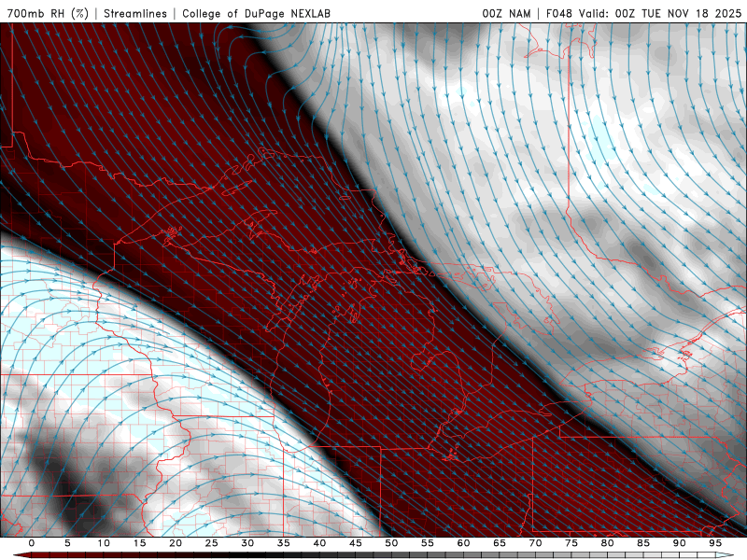The width and height of the screenshot is (747, 560).
Task: Click the 90 label on the color scale
Action: pyautogui.click(x=679, y=543)
